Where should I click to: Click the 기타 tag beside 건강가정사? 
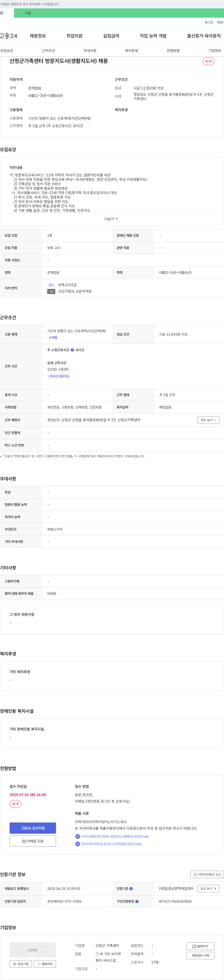point(51,291)
